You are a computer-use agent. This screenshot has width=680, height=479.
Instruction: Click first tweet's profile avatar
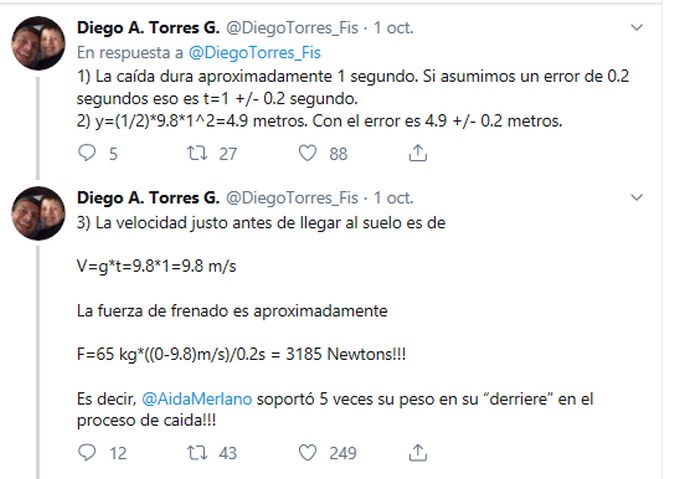tap(39, 43)
